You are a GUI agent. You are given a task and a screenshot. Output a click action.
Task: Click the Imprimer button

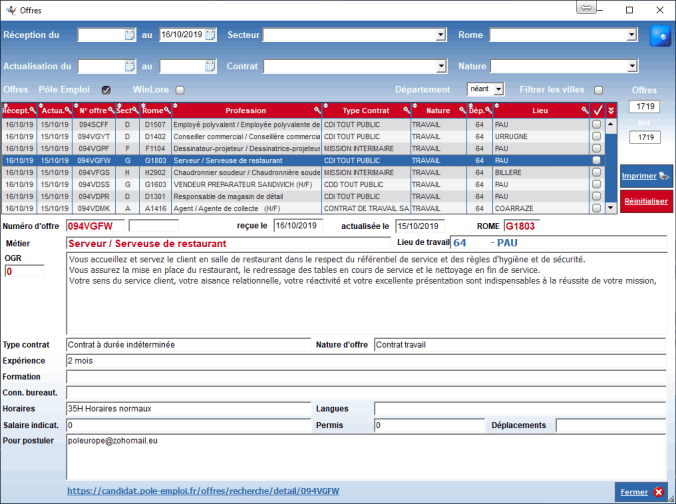click(645, 176)
